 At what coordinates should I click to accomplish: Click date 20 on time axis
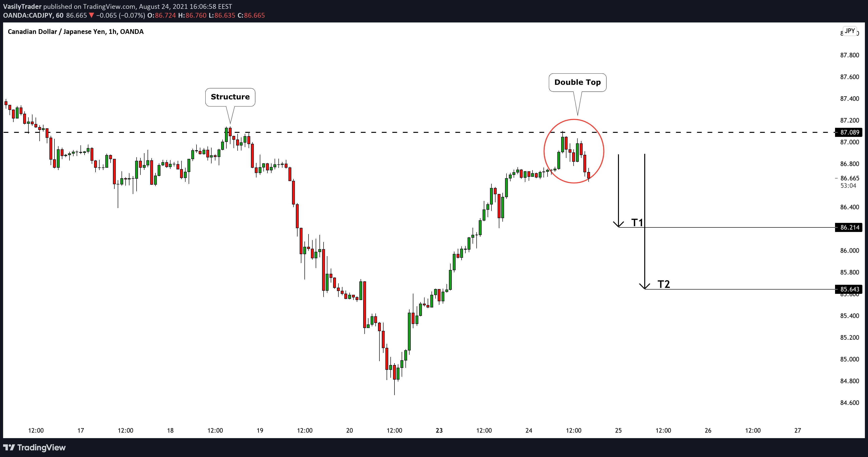click(350, 430)
